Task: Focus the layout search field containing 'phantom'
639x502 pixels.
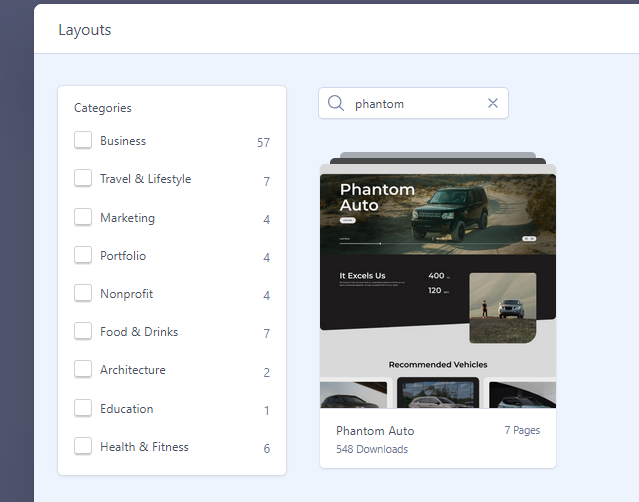Action: (x=415, y=103)
